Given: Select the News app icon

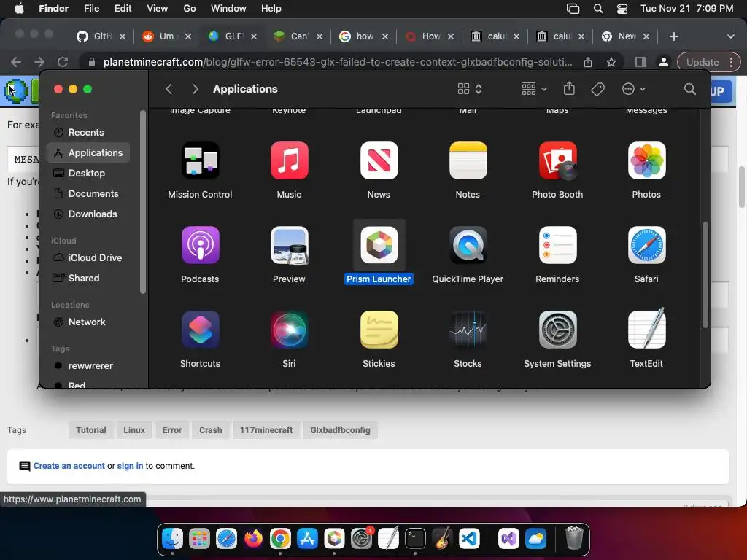Looking at the screenshot, I should tap(379, 160).
